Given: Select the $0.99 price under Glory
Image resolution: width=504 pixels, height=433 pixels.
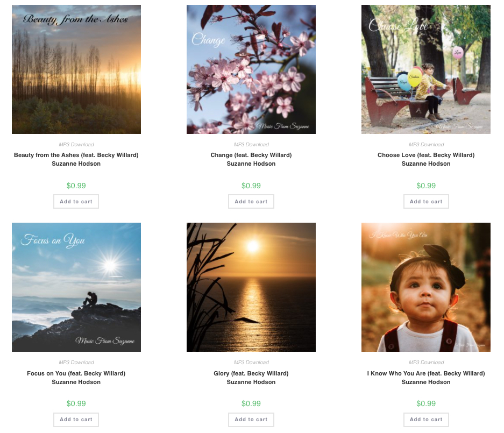Looking at the screenshot, I should point(251,403).
